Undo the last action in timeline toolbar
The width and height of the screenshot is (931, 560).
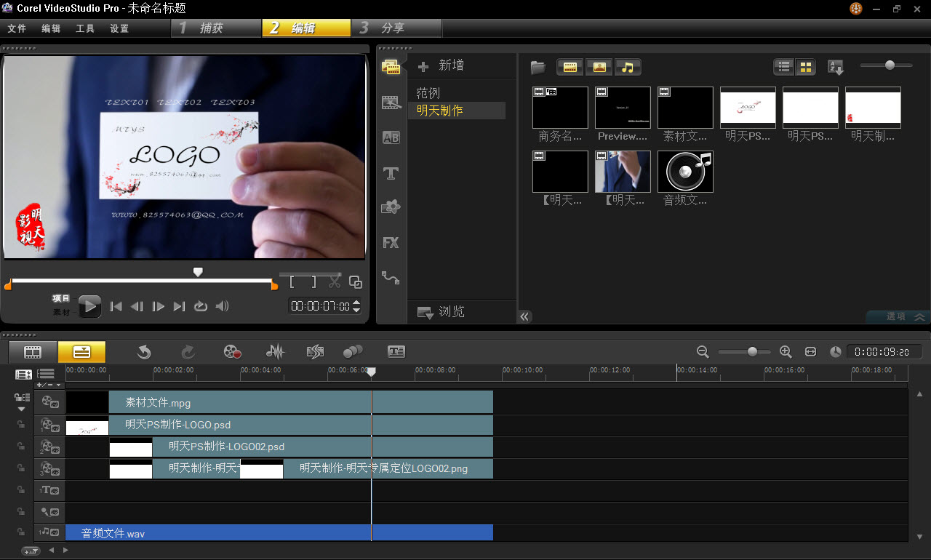click(144, 352)
